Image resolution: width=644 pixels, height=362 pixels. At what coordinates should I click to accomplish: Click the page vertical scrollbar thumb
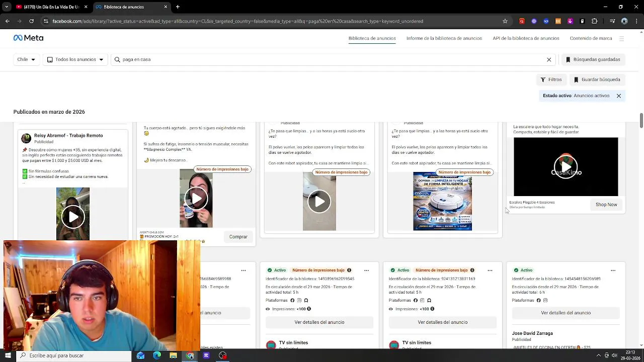[641, 121]
